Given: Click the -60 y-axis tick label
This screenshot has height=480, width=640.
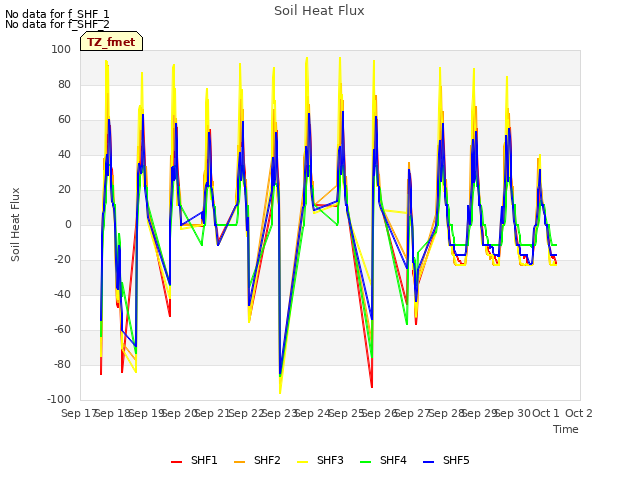Looking at the screenshot, I should pyautogui.click(x=62, y=330).
